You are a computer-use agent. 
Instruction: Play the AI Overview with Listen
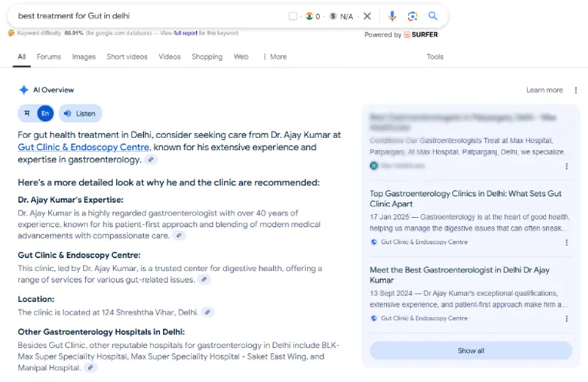click(x=80, y=114)
